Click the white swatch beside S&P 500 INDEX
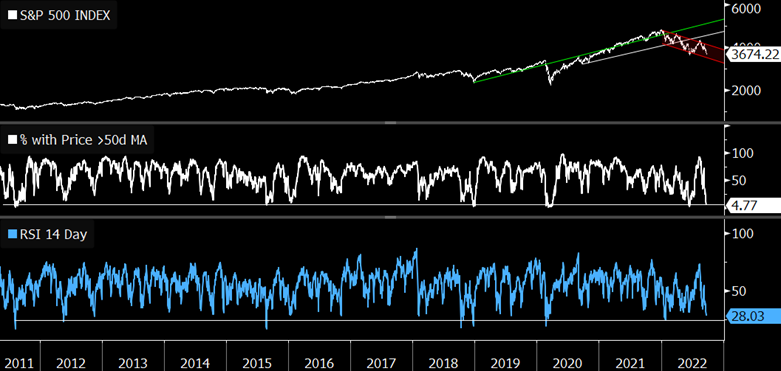 click(x=11, y=15)
